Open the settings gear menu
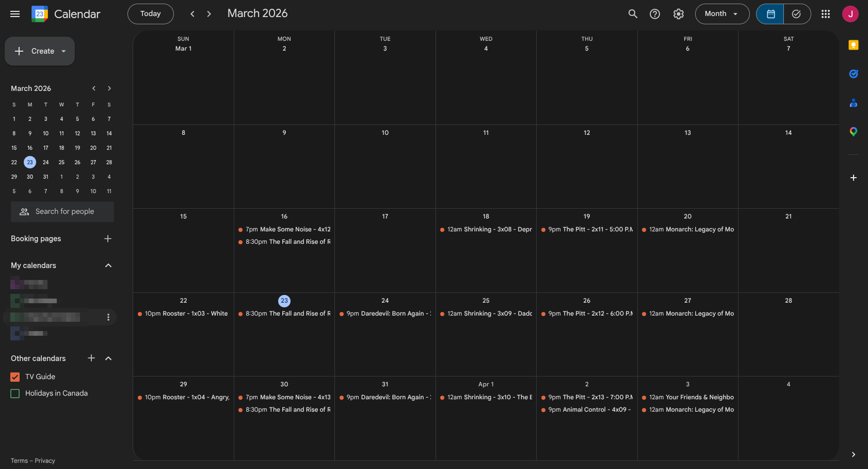The image size is (868, 469). click(679, 14)
